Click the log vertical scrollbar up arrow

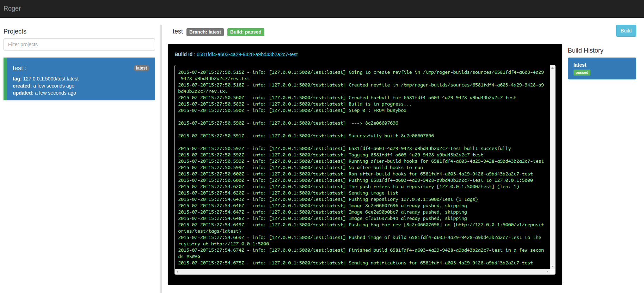tap(553, 68)
